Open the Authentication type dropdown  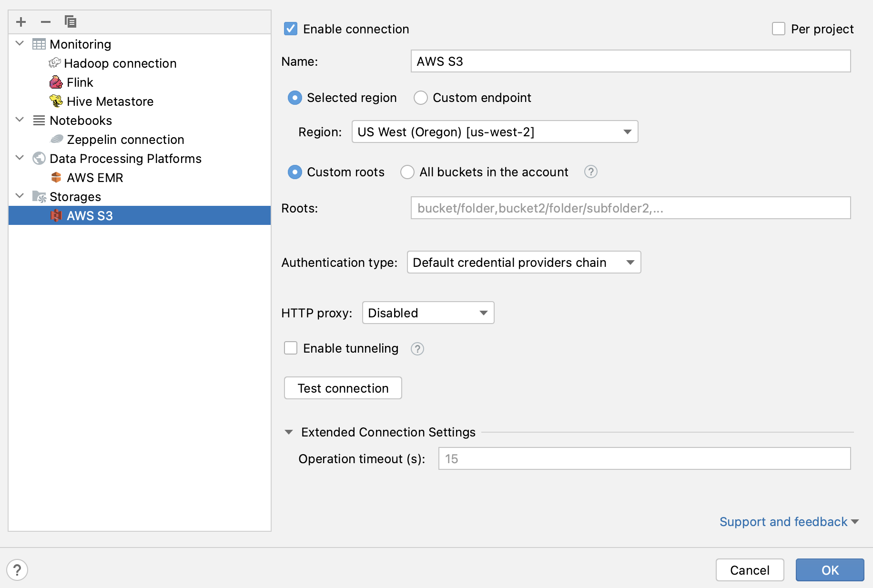pos(524,262)
